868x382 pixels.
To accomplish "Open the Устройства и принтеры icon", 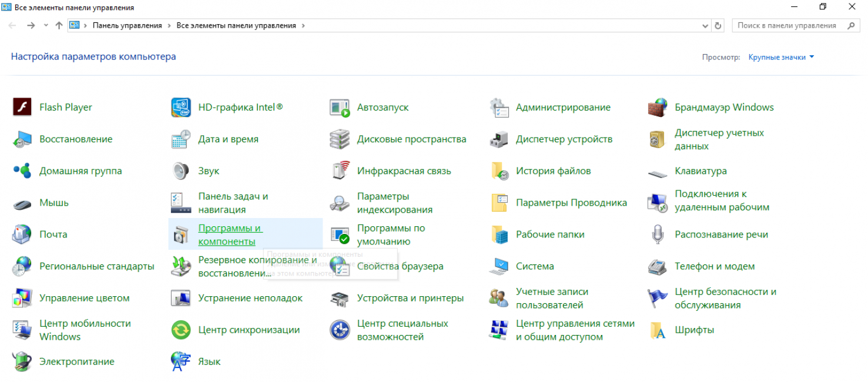I will pos(340,298).
